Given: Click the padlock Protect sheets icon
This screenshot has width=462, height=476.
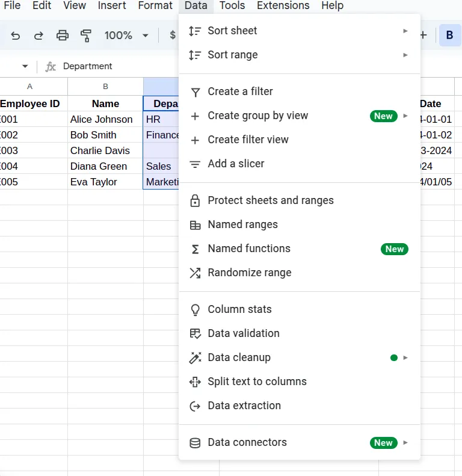Looking at the screenshot, I should coord(195,200).
